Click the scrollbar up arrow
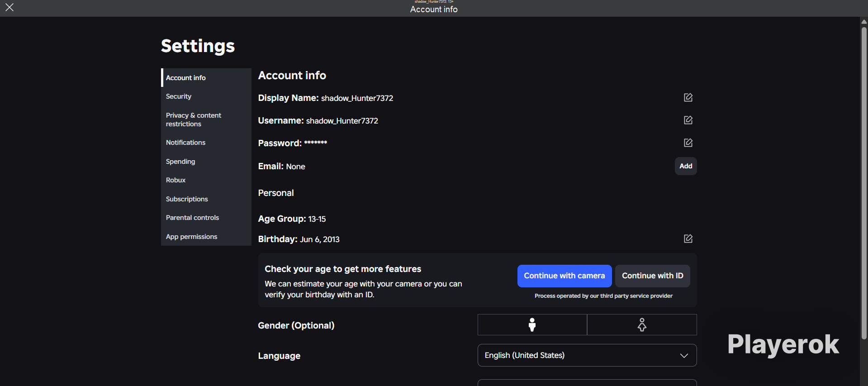Image resolution: width=868 pixels, height=386 pixels. (x=864, y=21)
